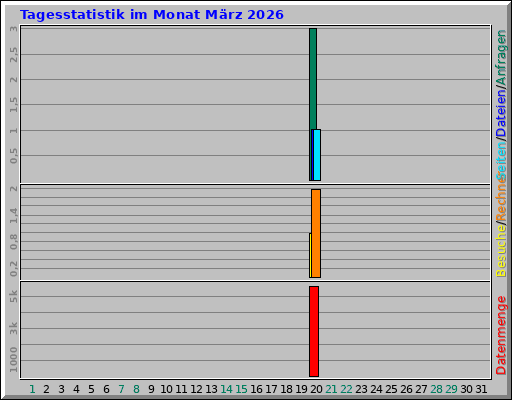Image resolution: width=512 pixels, height=400 pixels.
Task: Click day label '8' on the x-axis
Action: pyautogui.click(x=136, y=389)
